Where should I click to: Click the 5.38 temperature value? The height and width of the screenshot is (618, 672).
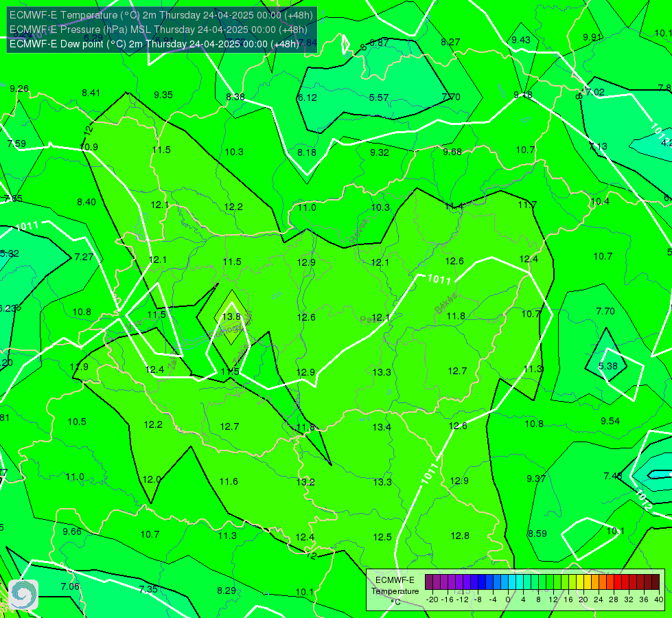[x=607, y=366]
